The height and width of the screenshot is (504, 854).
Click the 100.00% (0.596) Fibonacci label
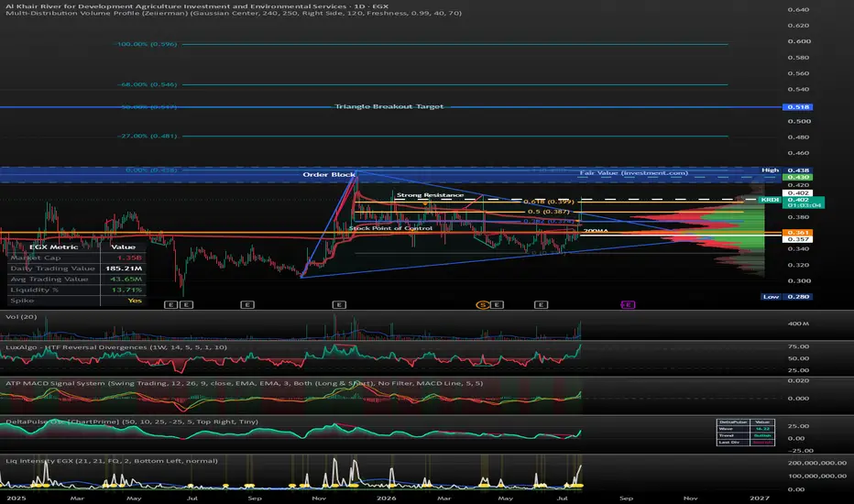(147, 44)
